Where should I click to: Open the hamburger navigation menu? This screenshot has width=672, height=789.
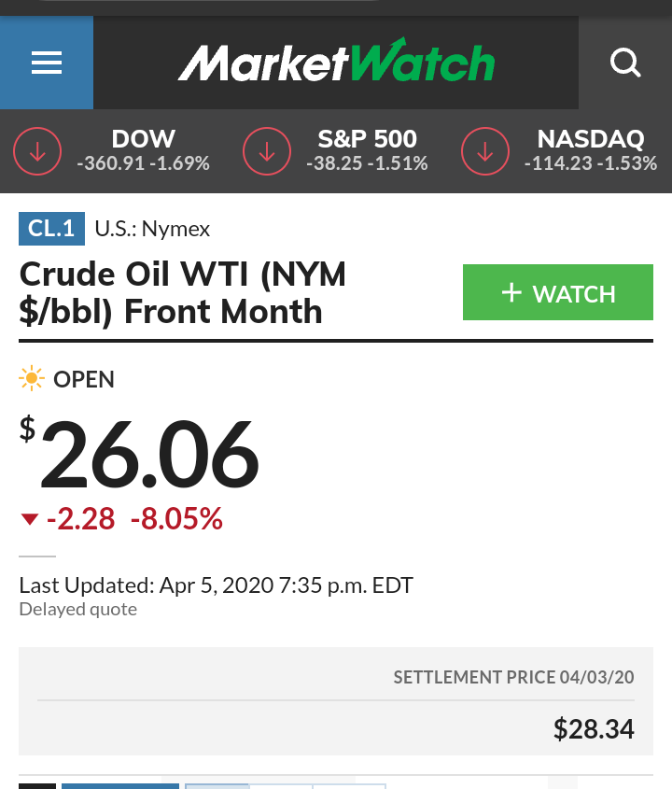[46, 63]
